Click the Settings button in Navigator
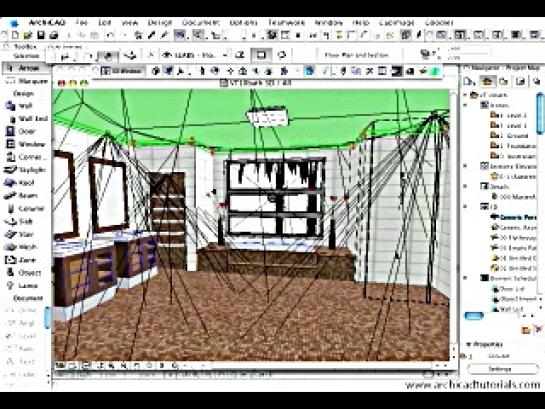545x409 pixels. [x=500, y=369]
